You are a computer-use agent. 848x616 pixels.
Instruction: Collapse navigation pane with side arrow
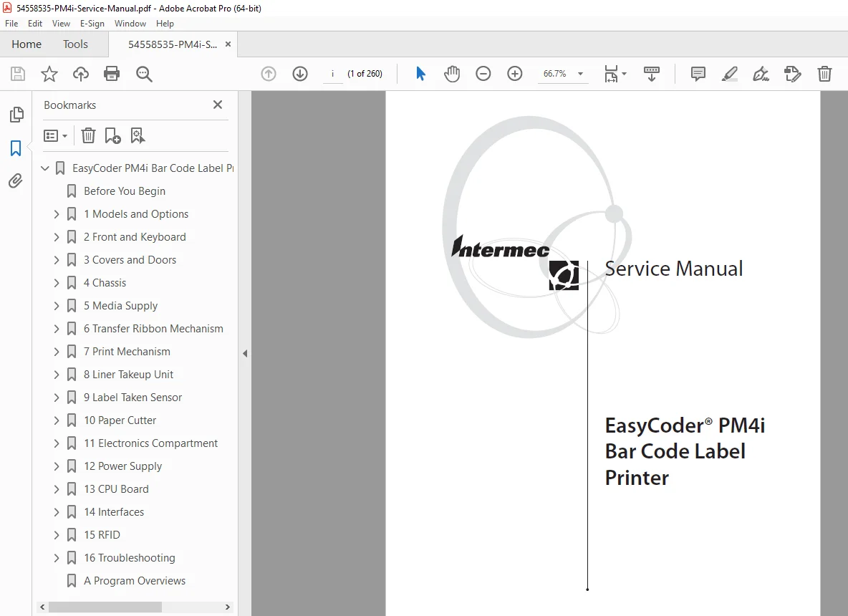[x=245, y=354]
